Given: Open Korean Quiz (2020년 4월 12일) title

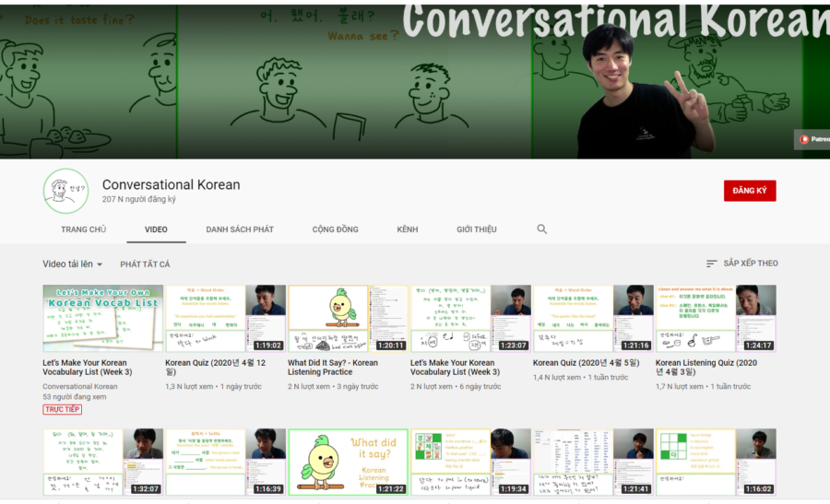Looking at the screenshot, I should 216,368.
